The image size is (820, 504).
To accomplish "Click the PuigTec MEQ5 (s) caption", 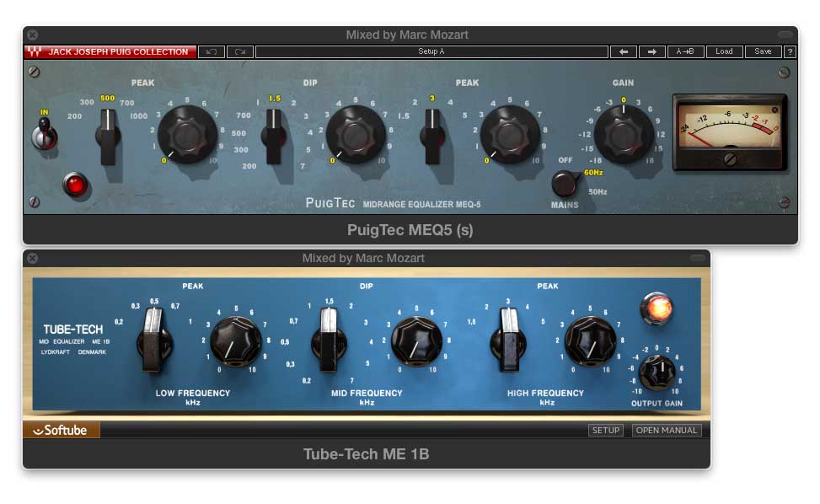I will (x=410, y=230).
